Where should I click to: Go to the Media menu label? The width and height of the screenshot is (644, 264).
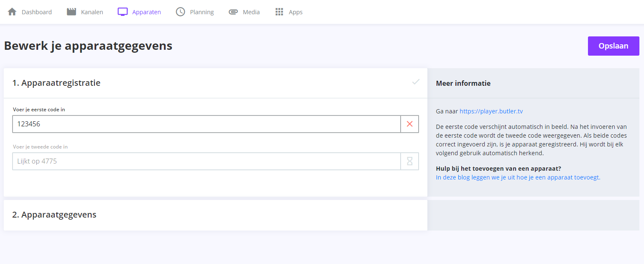[x=251, y=12]
